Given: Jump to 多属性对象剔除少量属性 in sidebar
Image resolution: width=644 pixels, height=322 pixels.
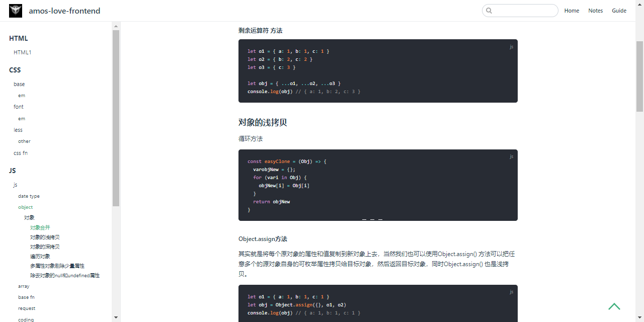Looking at the screenshot, I should [57, 266].
